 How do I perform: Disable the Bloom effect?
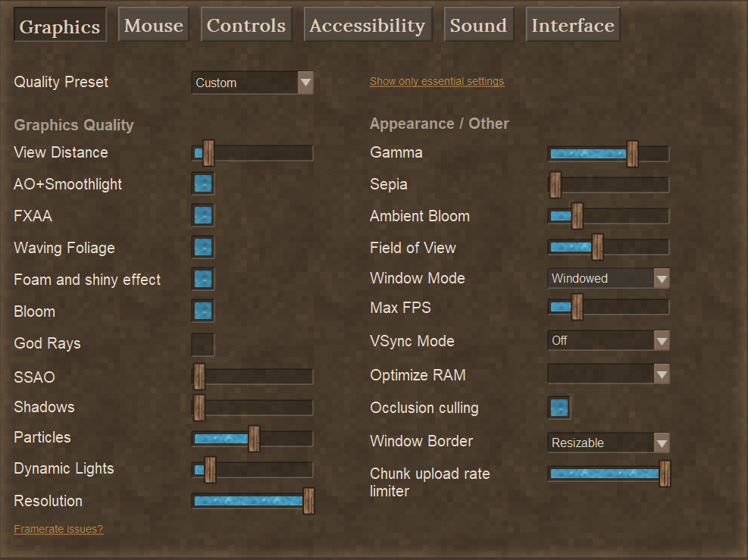(x=202, y=311)
